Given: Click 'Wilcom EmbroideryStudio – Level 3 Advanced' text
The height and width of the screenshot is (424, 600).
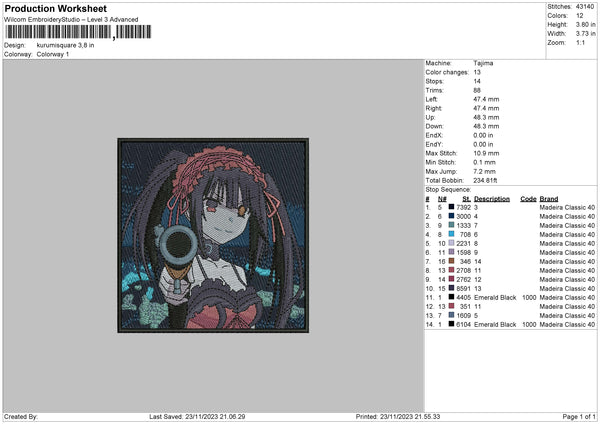Looking at the screenshot, I should point(71,20).
